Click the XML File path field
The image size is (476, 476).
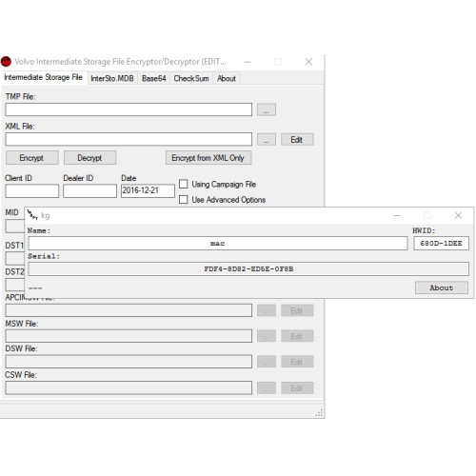pos(129,139)
